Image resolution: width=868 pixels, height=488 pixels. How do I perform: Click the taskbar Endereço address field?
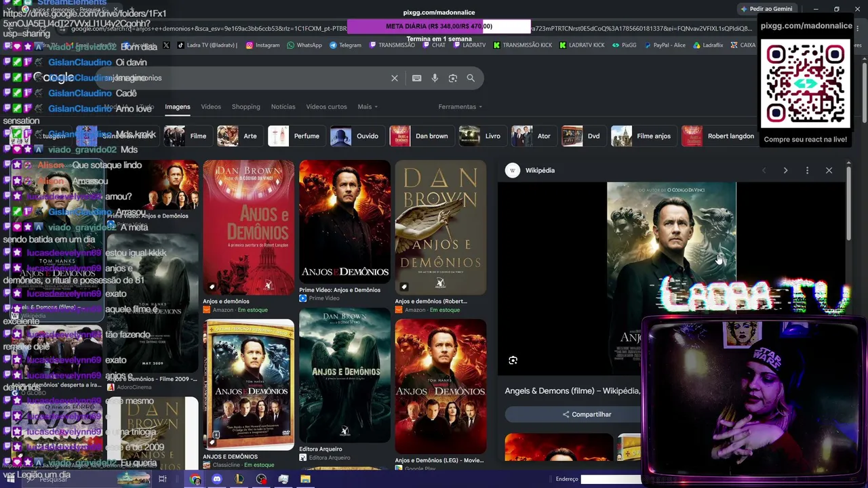pos(610,479)
